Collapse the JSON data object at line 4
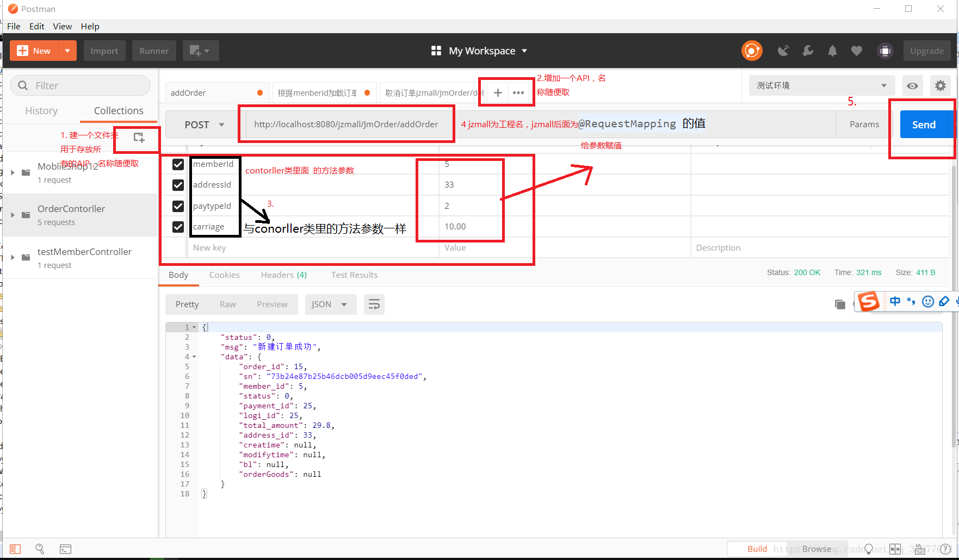The width and height of the screenshot is (959, 560). 194,357
